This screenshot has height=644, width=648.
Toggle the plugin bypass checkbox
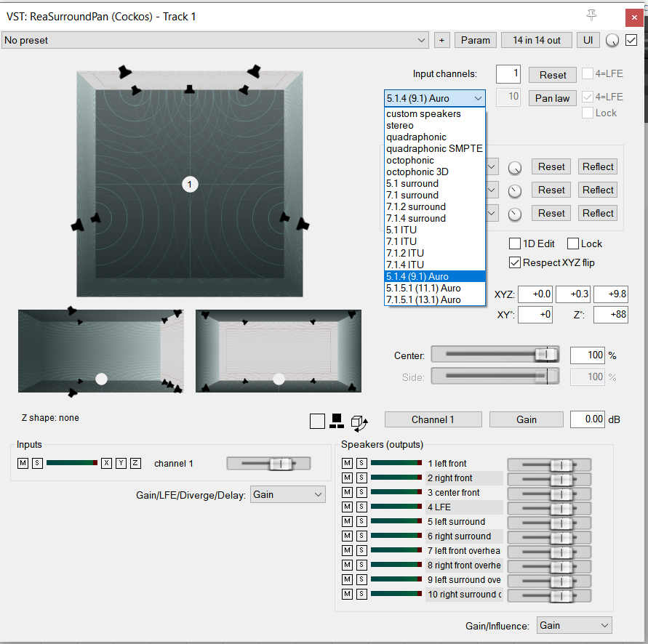[x=631, y=40]
